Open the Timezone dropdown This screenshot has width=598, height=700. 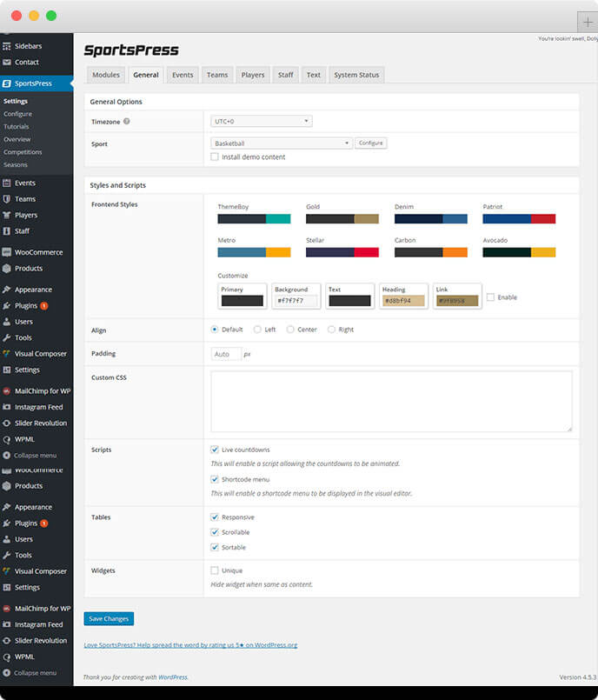pyautogui.click(x=261, y=122)
